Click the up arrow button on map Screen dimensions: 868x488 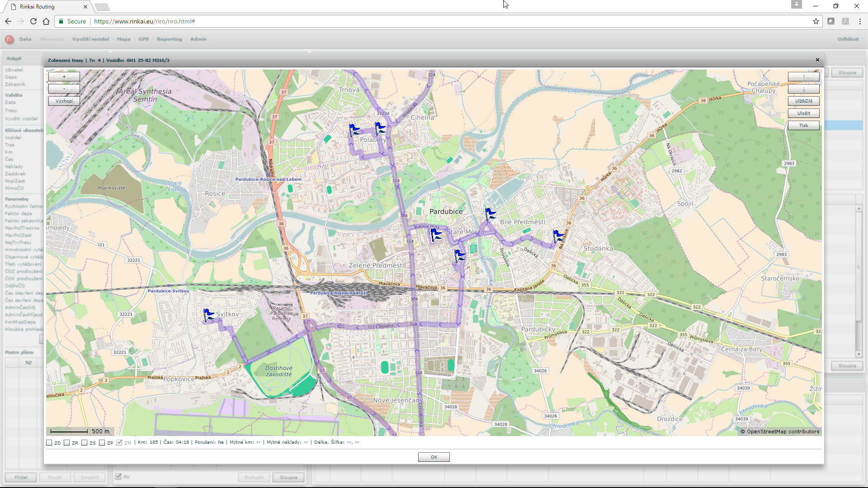(x=803, y=77)
